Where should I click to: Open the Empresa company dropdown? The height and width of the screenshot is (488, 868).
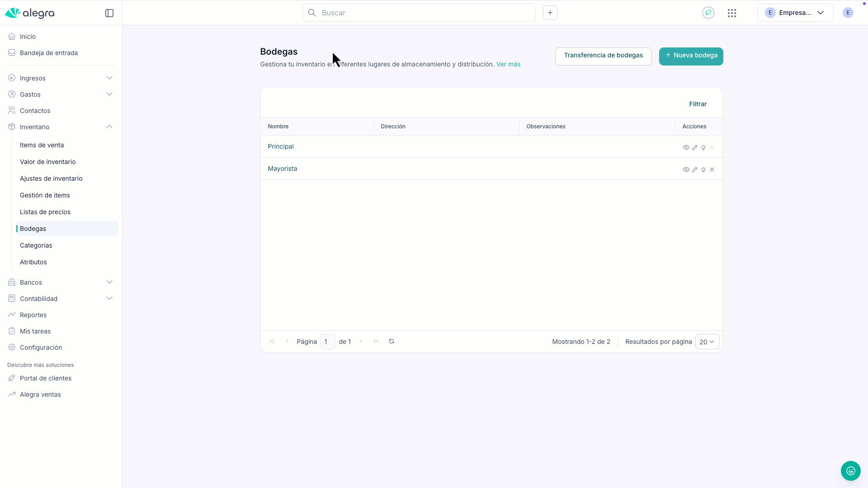795,13
